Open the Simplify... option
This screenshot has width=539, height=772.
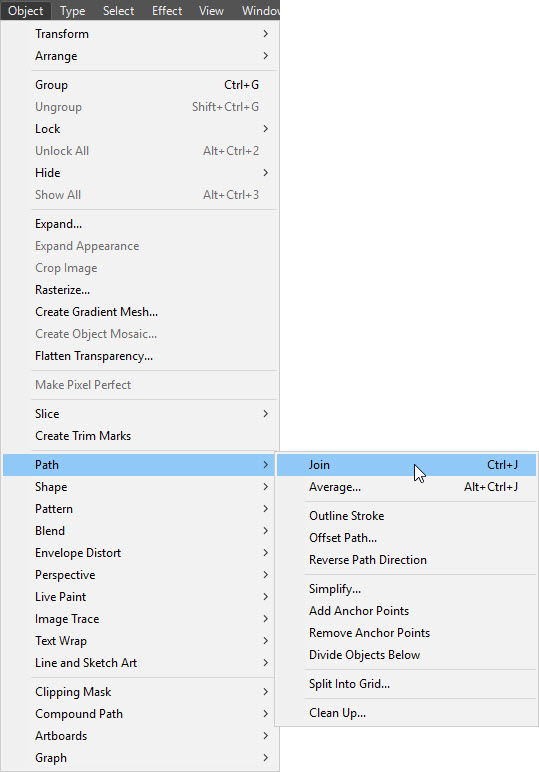click(x=406, y=589)
